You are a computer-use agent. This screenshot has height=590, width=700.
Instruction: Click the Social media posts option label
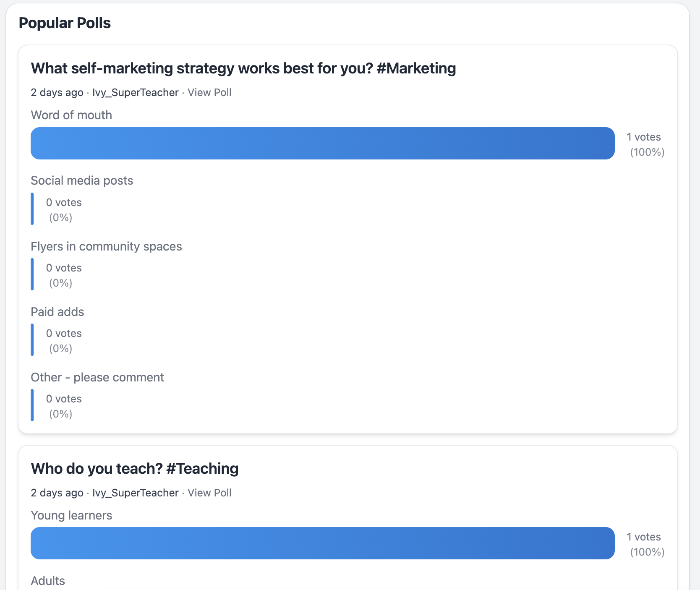tap(82, 180)
